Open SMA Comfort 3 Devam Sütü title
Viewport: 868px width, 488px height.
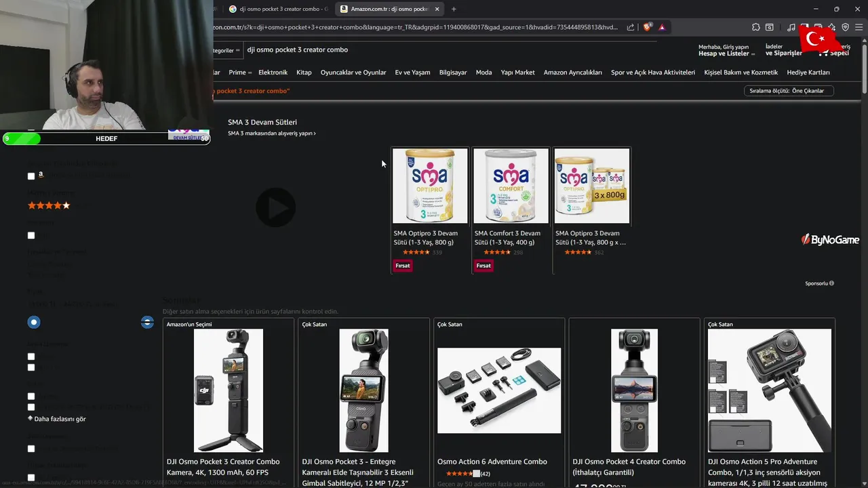507,238
